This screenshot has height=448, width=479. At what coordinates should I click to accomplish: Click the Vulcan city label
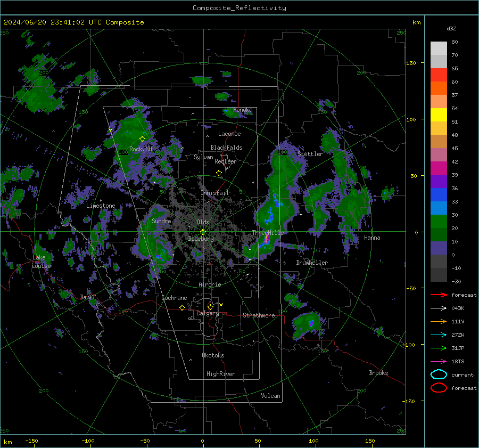(x=270, y=396)
